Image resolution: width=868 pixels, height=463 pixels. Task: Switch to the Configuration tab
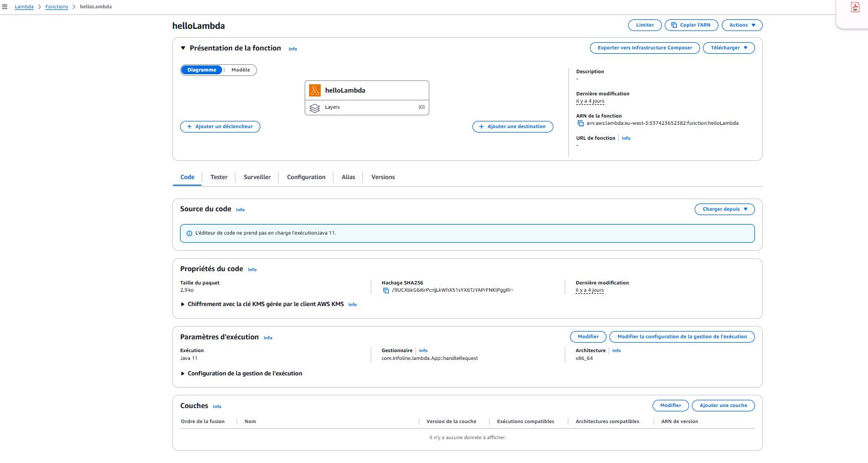click(306, 177)
